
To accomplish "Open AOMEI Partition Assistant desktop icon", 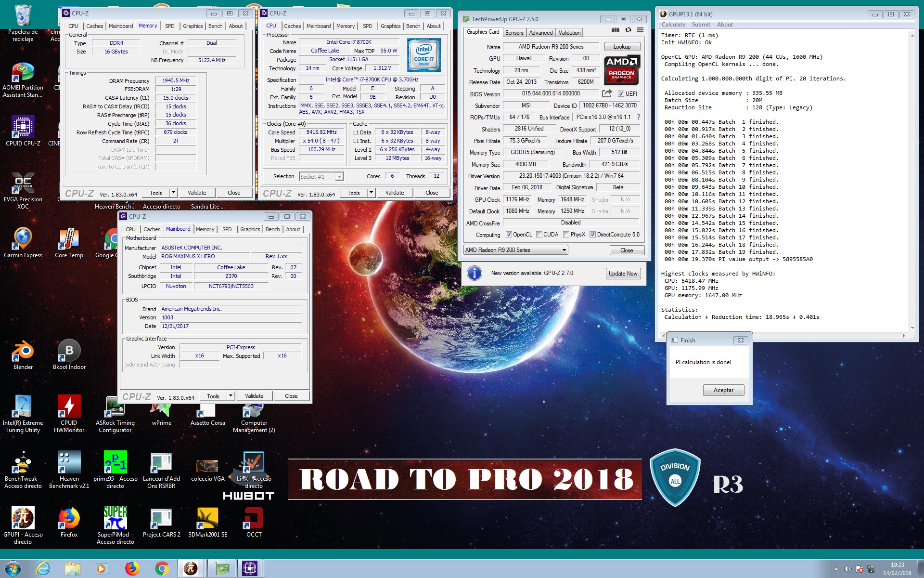I will tap(23, 80).
